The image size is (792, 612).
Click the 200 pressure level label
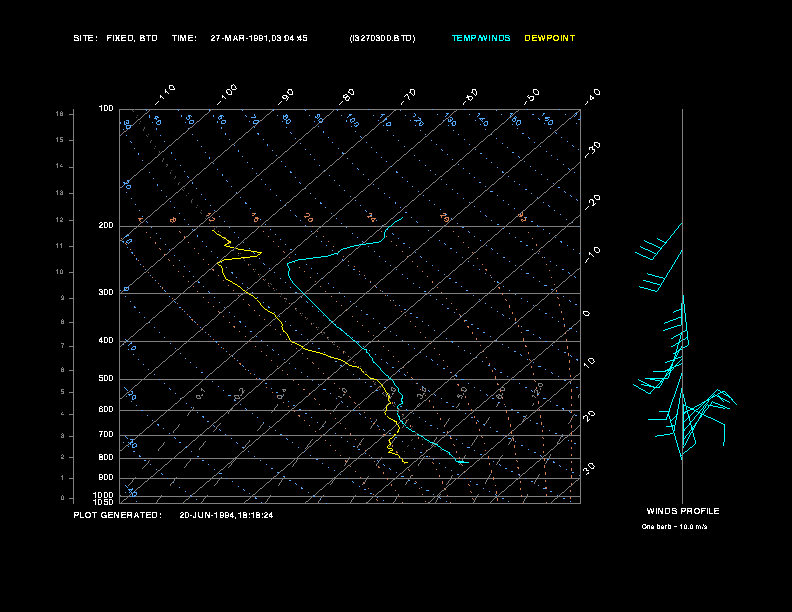tap(106, 226)
